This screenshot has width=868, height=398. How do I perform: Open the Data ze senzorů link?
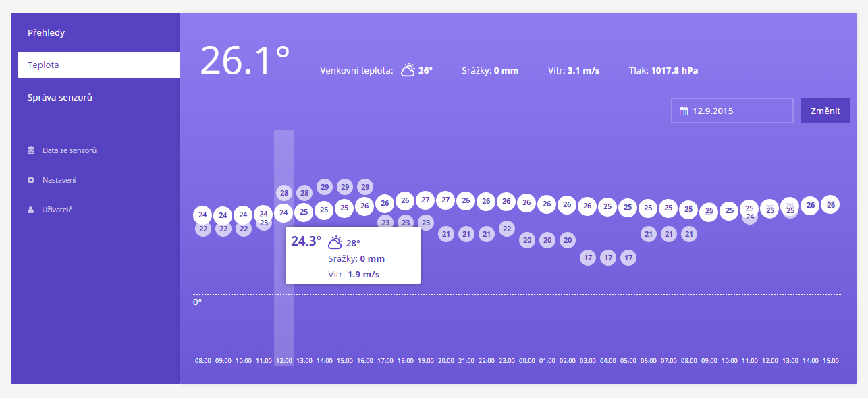point(70,150)
